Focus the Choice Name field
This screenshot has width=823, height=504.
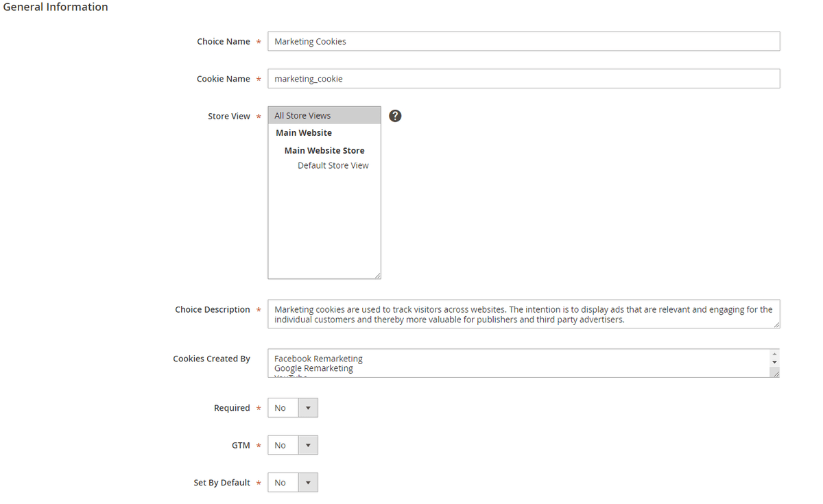click(x=523, y=42)
